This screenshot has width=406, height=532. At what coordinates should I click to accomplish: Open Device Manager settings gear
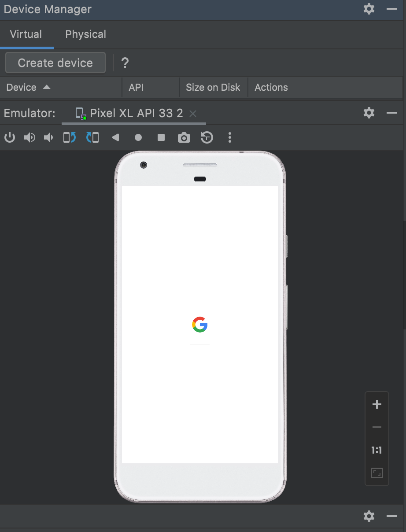point(369,9)
